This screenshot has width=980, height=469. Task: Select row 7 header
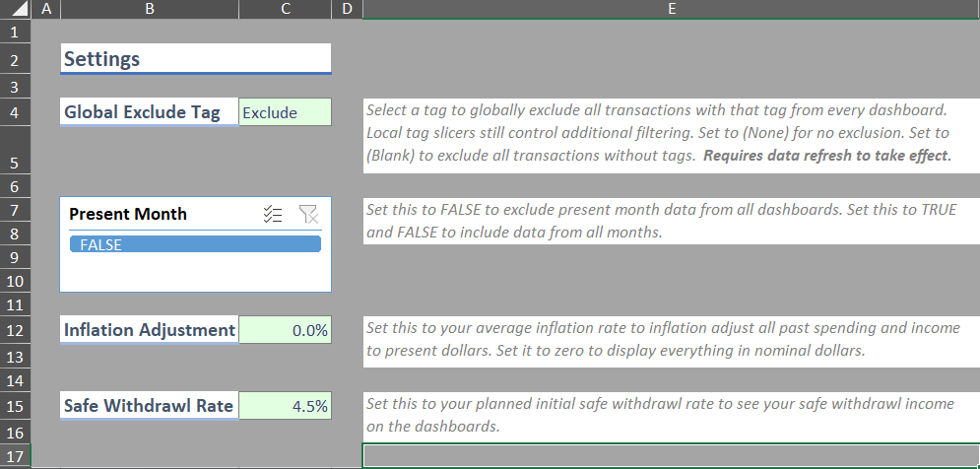(x=15, y=210)
